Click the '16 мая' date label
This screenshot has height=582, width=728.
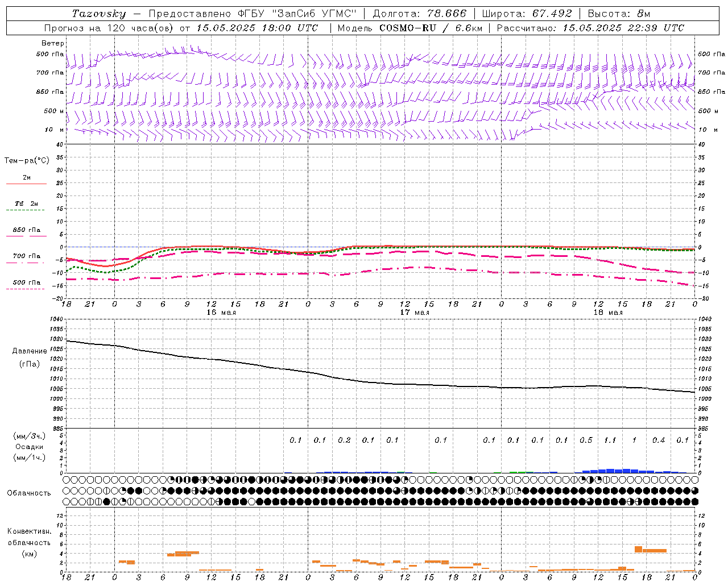221,313
